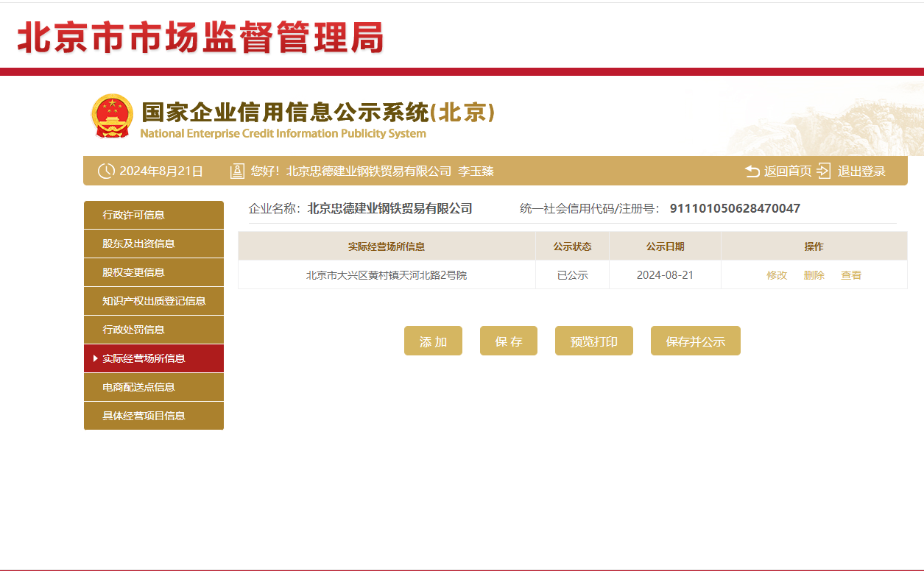Click the 北京市市场监督管理局 header title
The height and width of the screenshot is (571, 924).
(x=200, y=37)
